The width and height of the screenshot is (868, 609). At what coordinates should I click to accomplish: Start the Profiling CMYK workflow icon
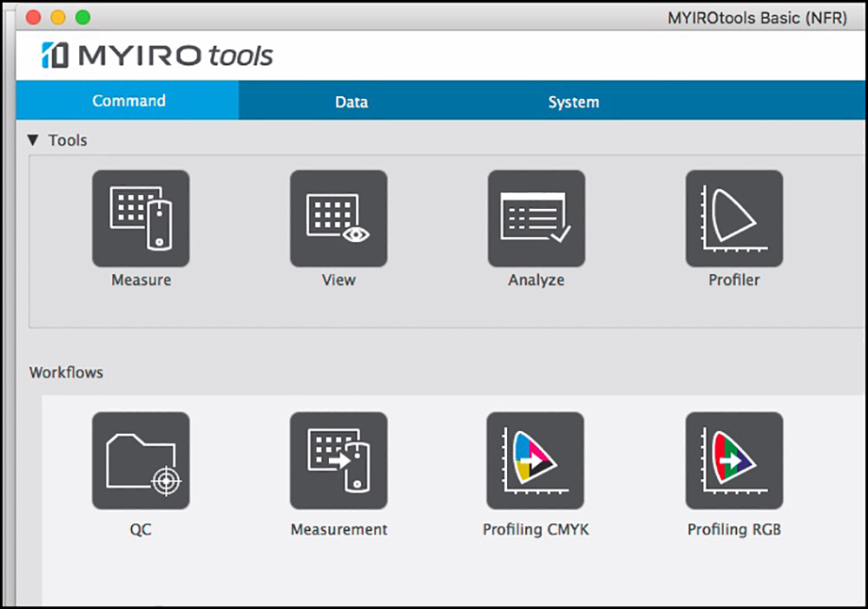[536, 461]
